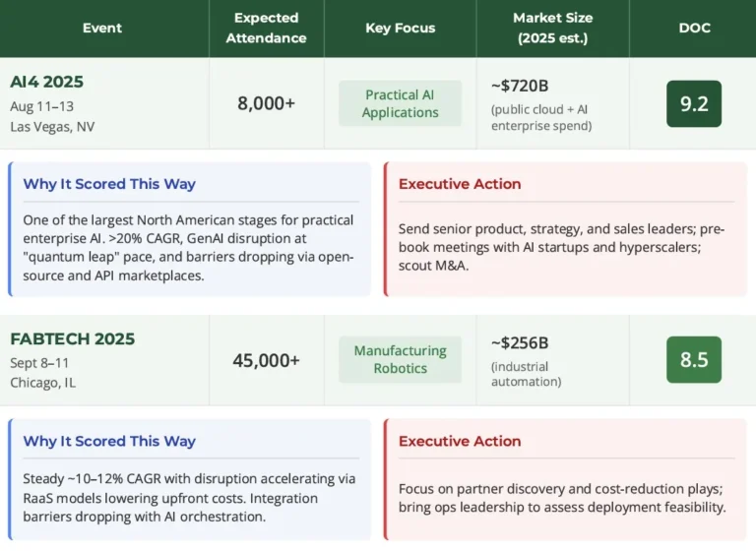Click the Practical AI Applications tag
The width and height of the screenshot is (756, 551).
[x=400, y=104]
